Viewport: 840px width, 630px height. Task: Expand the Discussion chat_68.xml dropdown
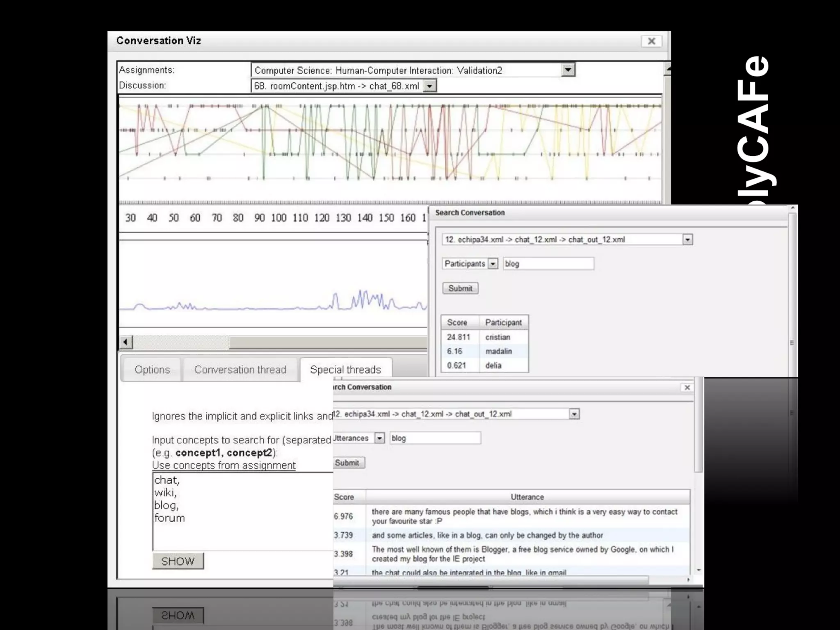429,86
